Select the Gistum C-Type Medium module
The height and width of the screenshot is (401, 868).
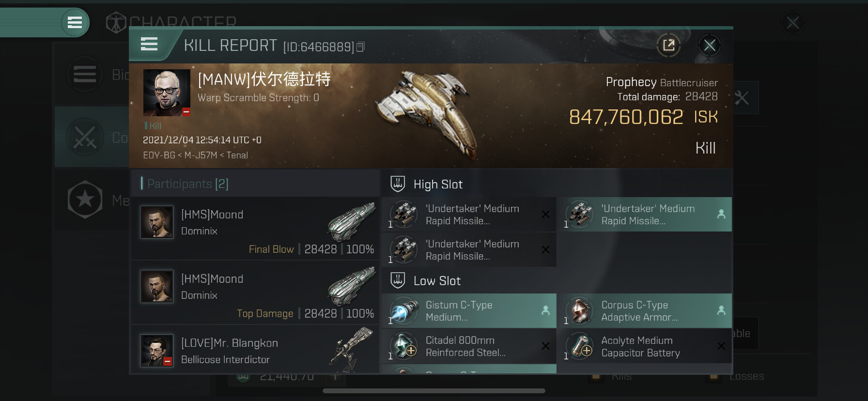469,311
